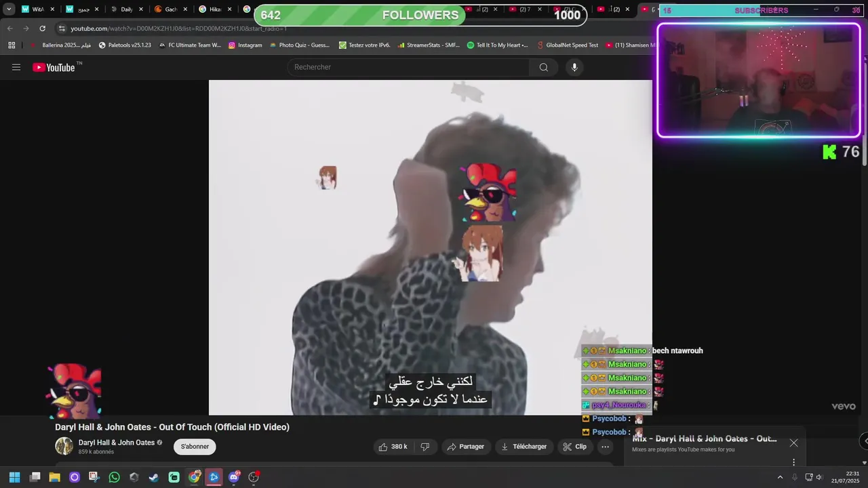Open OBS Studio from the taskbar

pyautogui.click(x=254, y=477)
